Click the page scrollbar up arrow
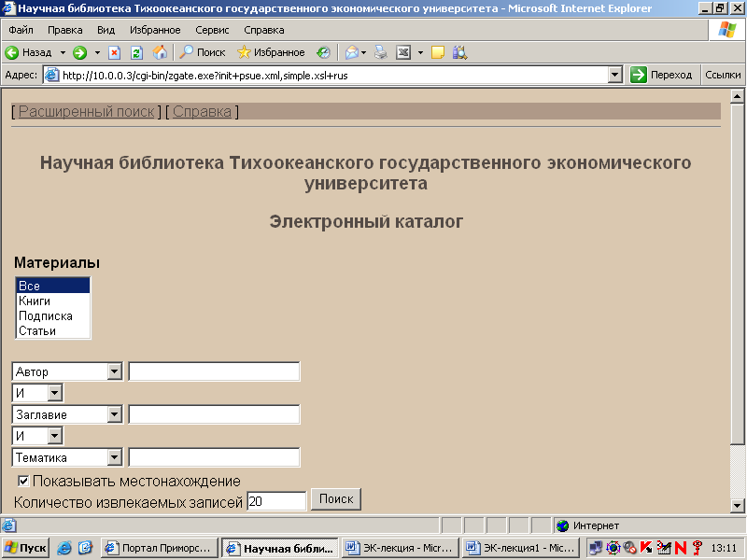Viewport: 747px width, 560px height. [x=737, y=97]
